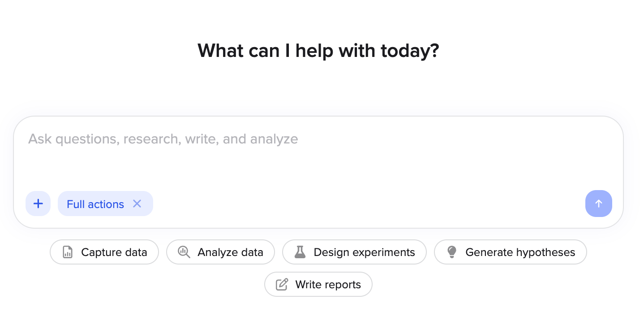
Task: Remove the Full actions chip with X
Action: 137,204
